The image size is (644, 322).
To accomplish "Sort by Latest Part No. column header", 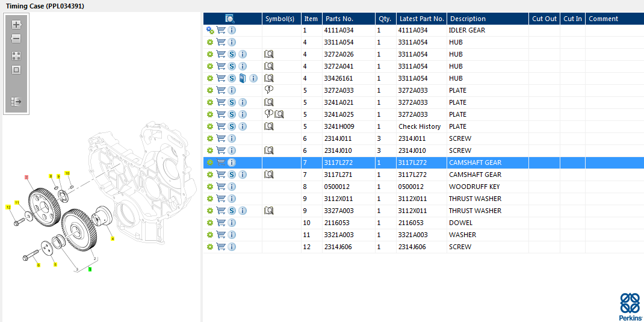I will point(422,19).
